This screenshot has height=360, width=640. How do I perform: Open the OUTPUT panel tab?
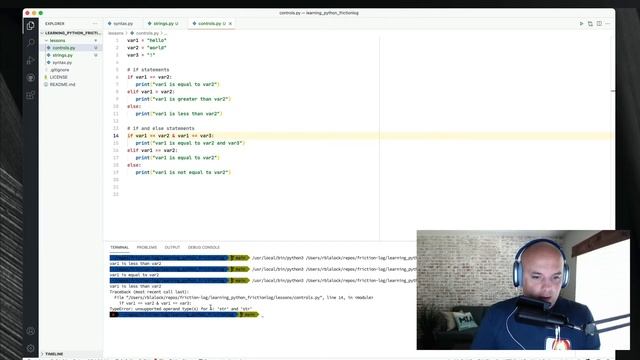172,247
